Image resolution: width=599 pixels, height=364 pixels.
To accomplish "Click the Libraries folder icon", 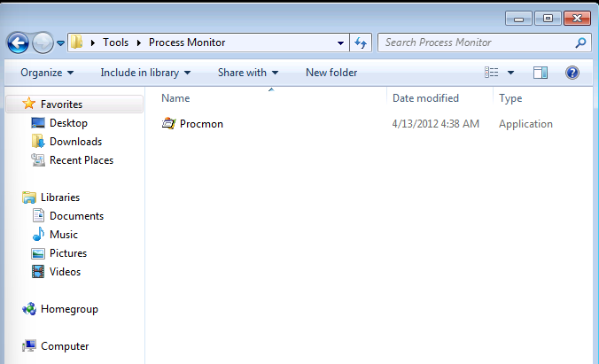I will (x=29, y=197).
